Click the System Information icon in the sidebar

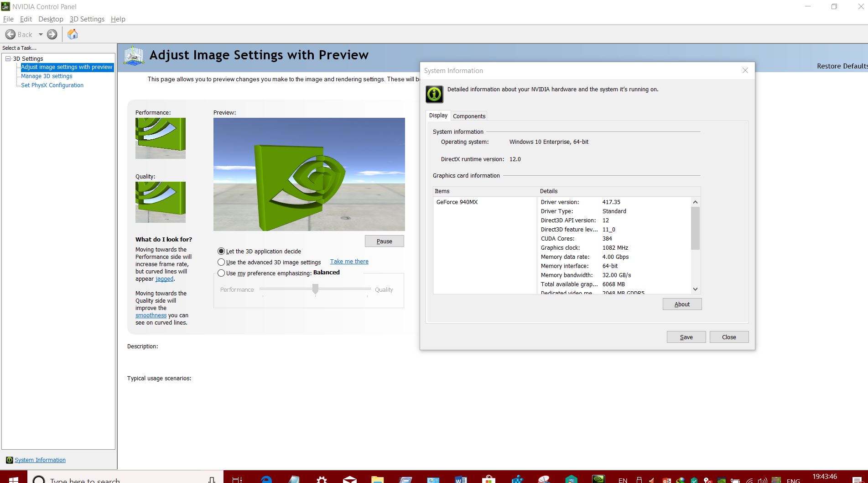(9, 460)
